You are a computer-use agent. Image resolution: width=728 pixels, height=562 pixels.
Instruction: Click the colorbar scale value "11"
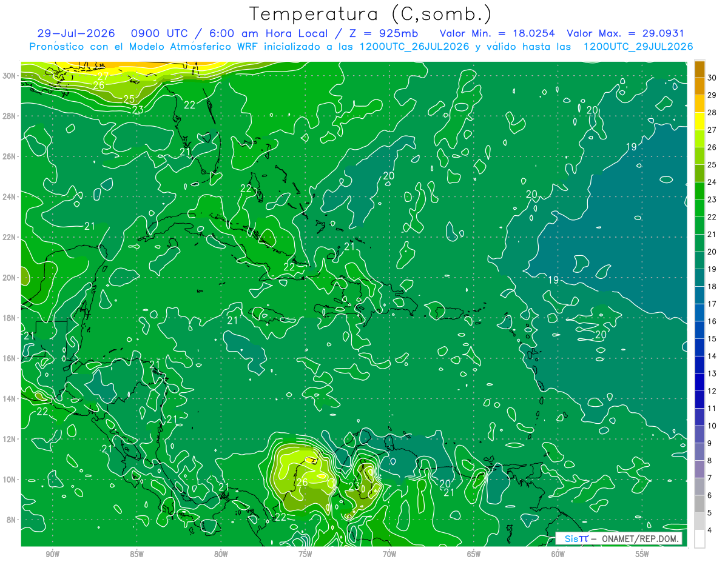click(712, 408)
